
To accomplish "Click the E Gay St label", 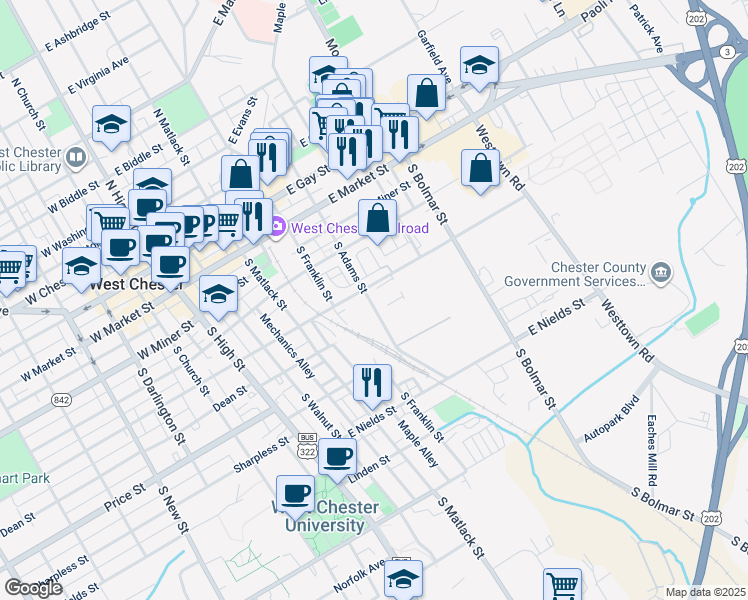I will (308, 180).
